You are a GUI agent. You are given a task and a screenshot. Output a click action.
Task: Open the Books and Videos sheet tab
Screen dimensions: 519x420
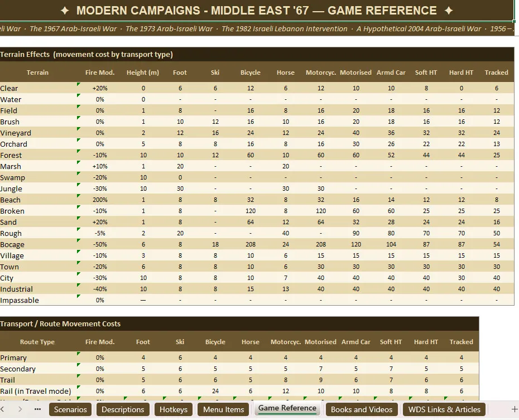pos(362,409)
